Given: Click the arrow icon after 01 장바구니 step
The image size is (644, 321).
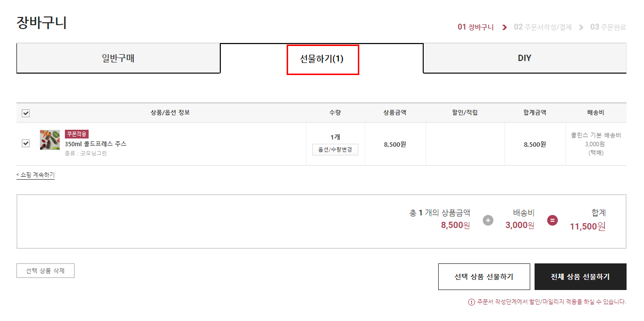Looking at the screenshot, I should coord(505,28).
